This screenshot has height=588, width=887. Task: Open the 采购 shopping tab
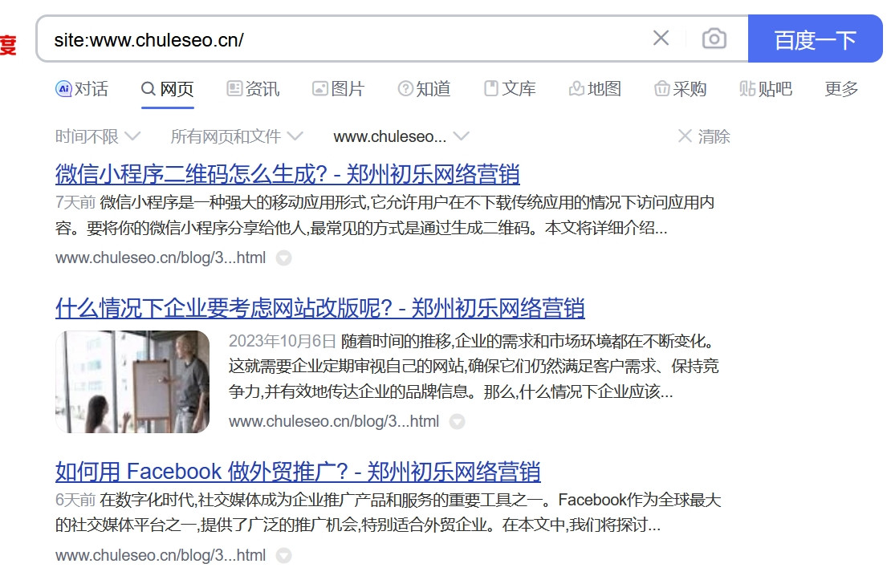point(681,89)
